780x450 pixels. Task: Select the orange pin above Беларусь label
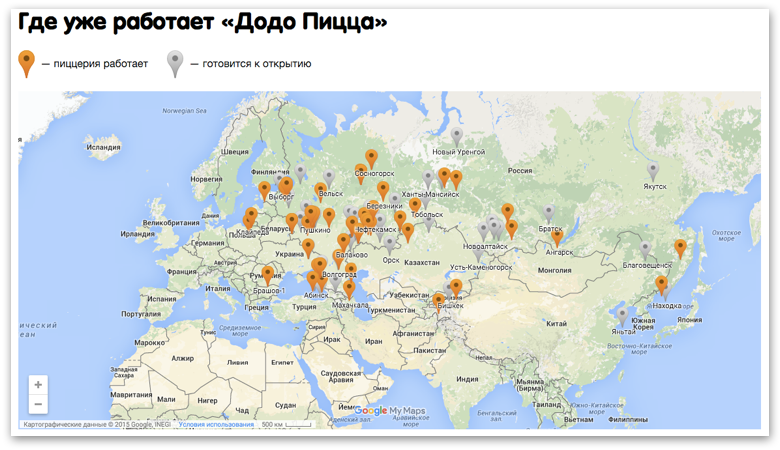click(292, 222)
